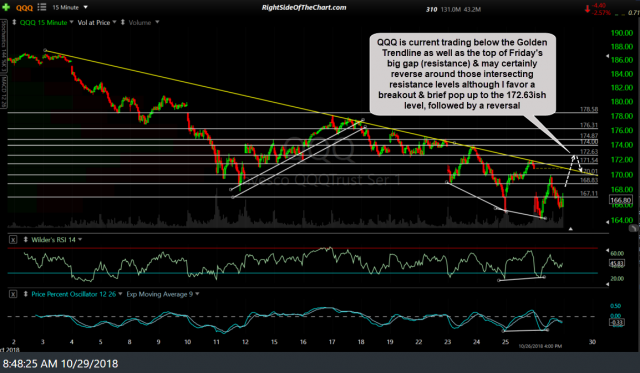Open the Wilder's RSI 14 dropdown

coord(80,239)
